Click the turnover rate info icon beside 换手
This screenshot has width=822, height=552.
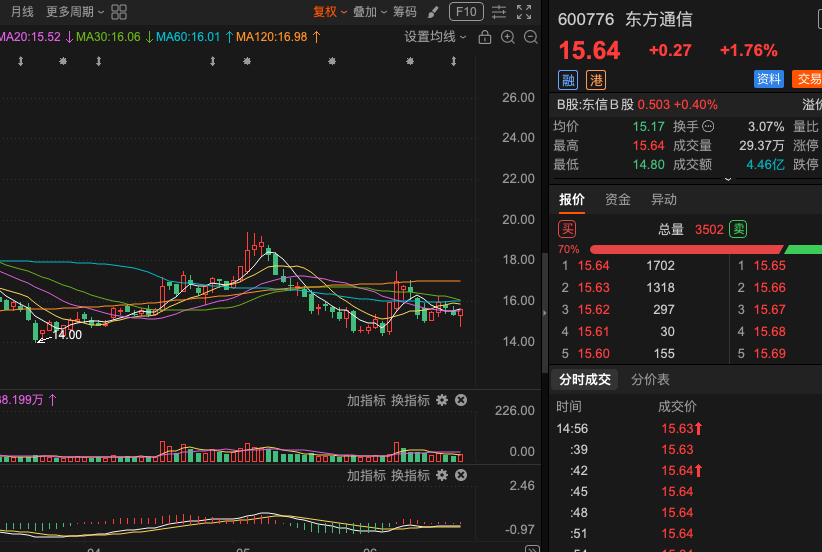(x=708, y=126)
